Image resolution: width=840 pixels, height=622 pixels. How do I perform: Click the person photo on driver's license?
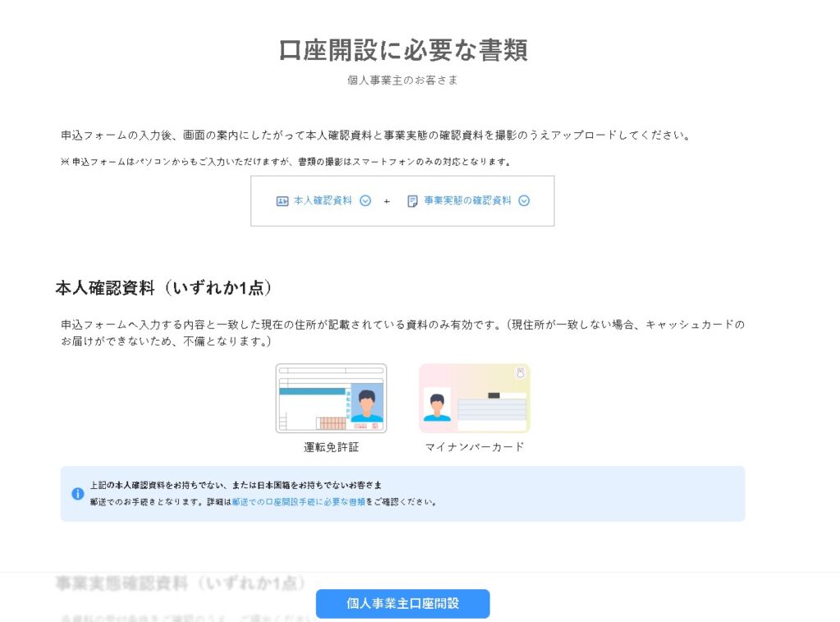coord(367,402)
